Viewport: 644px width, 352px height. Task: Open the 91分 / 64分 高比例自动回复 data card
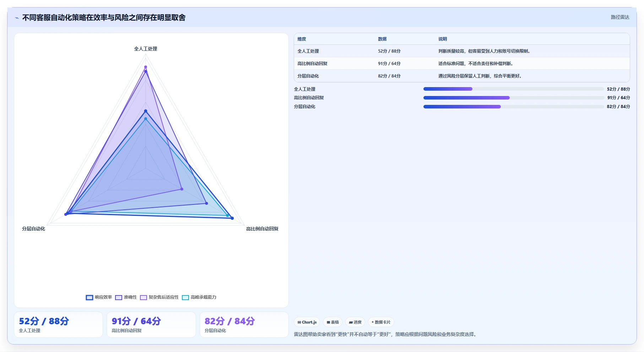click(x=151, y=325)
